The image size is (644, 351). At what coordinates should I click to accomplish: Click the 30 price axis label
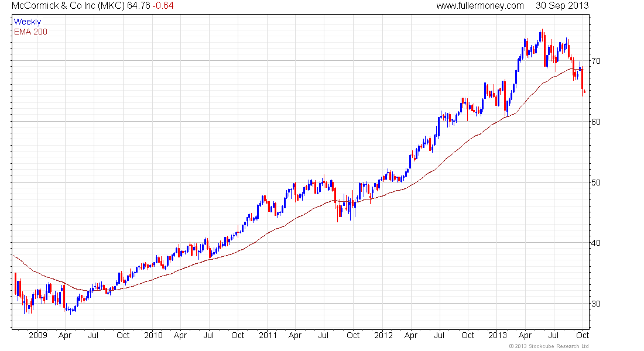point(595,304)
